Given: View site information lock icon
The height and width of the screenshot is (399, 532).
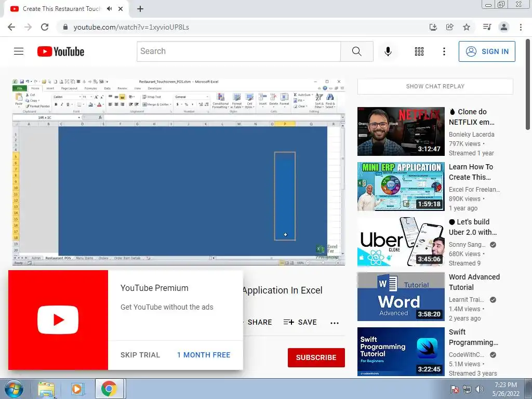Looking at the screenshot, I should pos(65,27).
